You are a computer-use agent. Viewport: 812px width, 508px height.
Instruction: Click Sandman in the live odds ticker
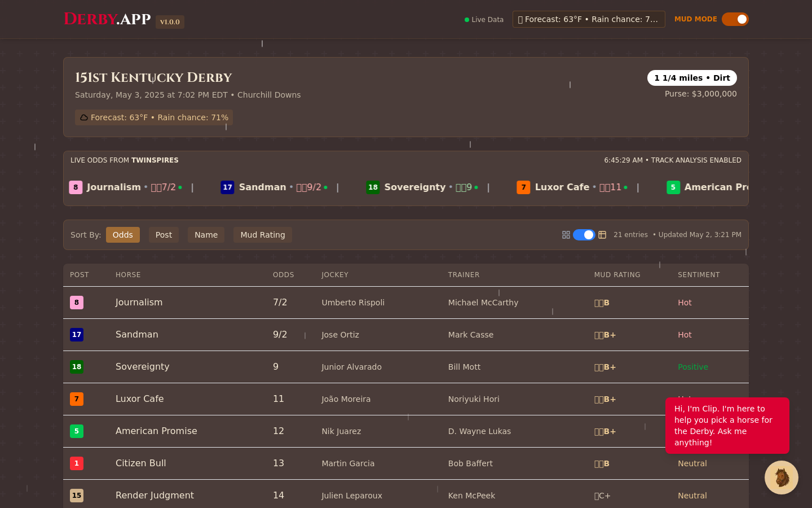pyautogui.click(x=262, y=187)
